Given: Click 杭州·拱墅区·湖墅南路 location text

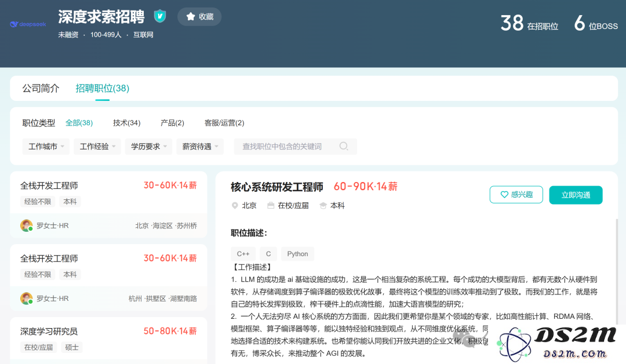Looking at the screenshot, I should click(x=162, y=299).
